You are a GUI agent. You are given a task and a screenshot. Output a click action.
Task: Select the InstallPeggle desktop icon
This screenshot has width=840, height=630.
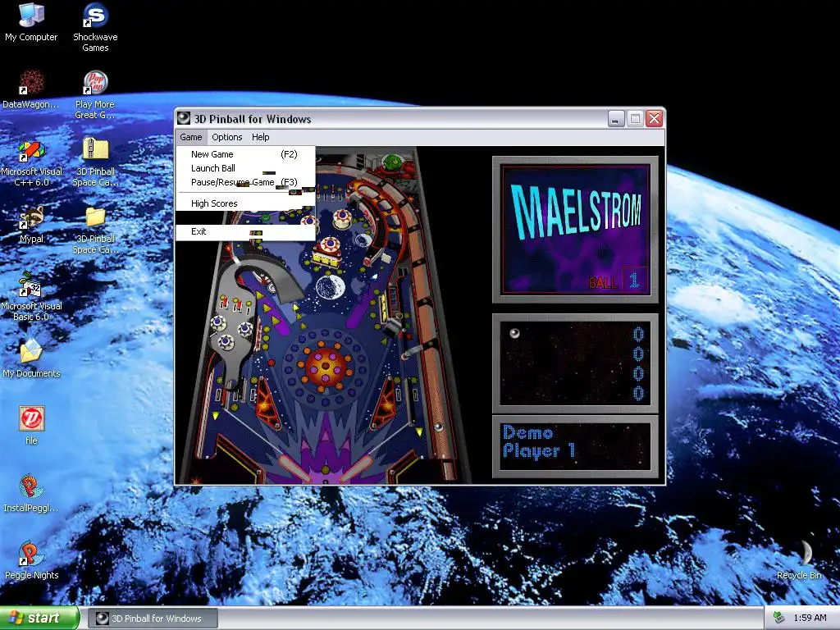coord(31,493)
